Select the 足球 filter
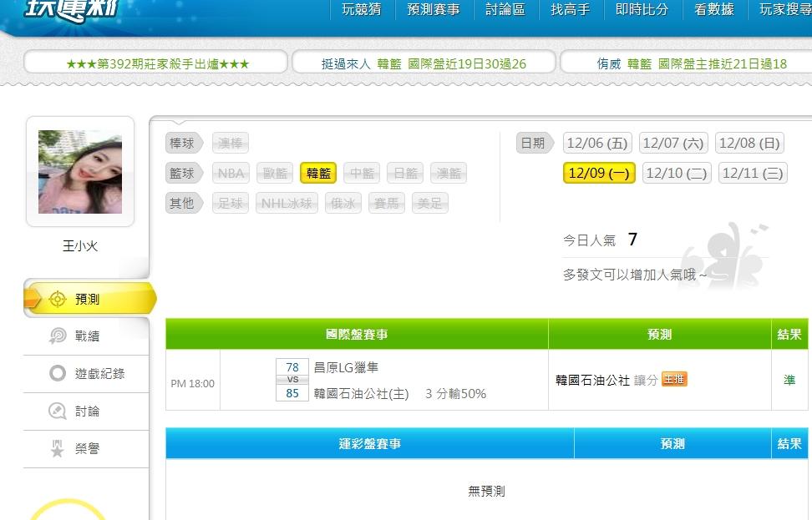 click(231, 203)
